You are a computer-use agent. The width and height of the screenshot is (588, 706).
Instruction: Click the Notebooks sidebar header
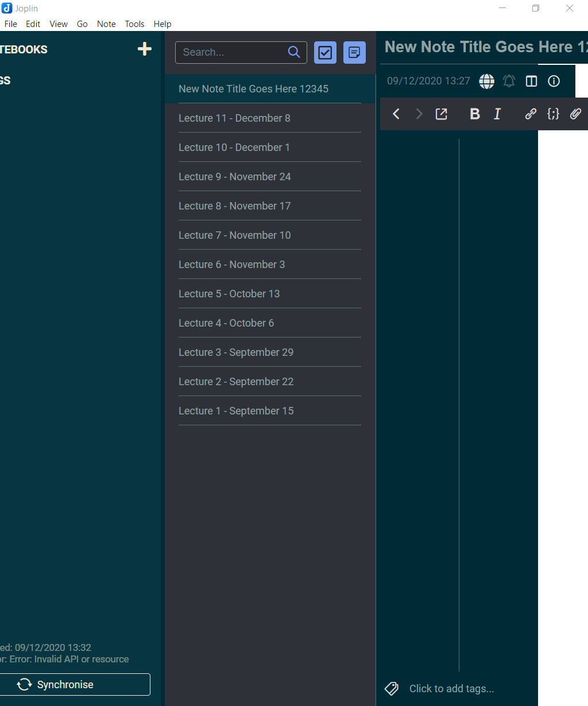pyautogui.click(x=24, y=49)
